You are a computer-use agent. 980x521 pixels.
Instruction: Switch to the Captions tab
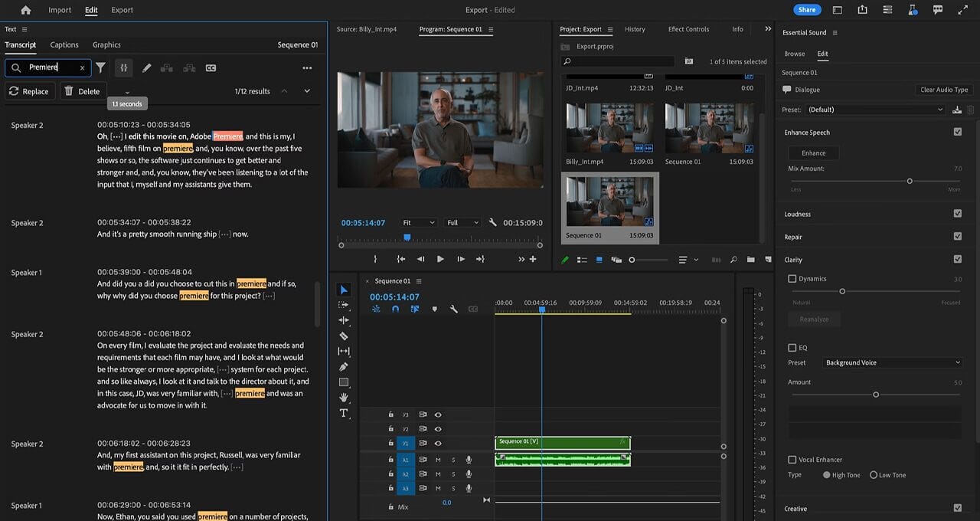pyautogui.click(x=64, y=45)
